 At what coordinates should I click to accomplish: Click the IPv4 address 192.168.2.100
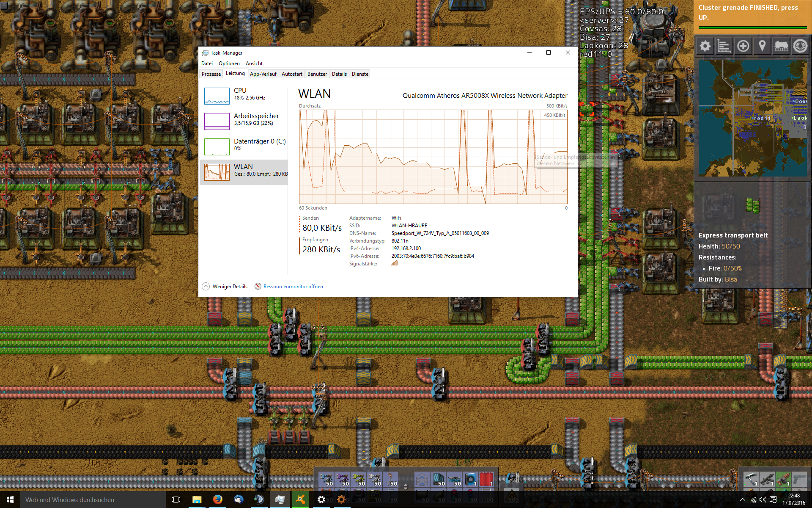click(406, 248)
